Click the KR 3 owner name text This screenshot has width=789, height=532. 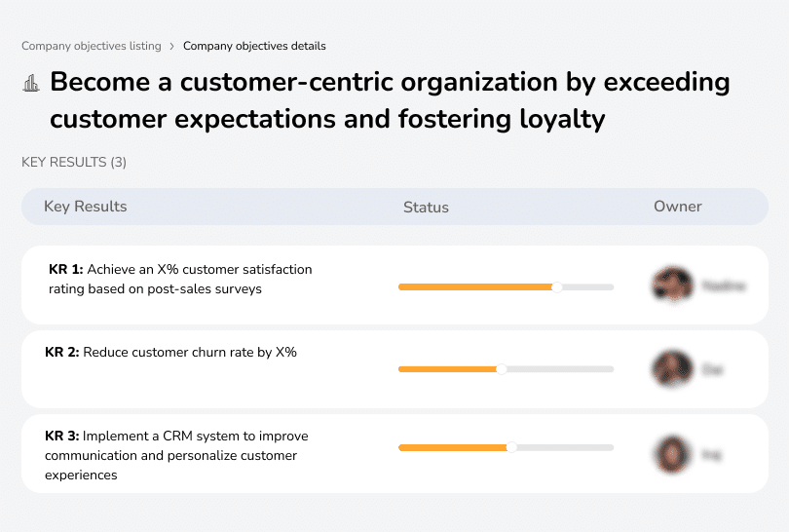click(x=710, y=454)
